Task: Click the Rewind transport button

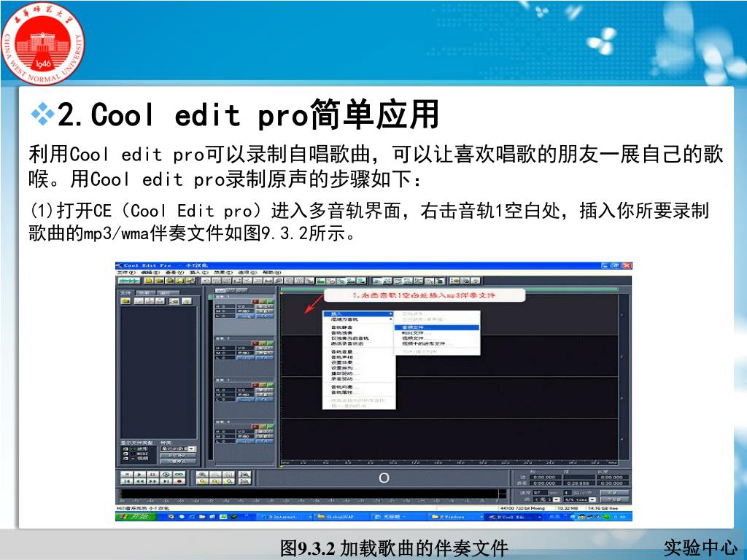Action: point(139,481)
